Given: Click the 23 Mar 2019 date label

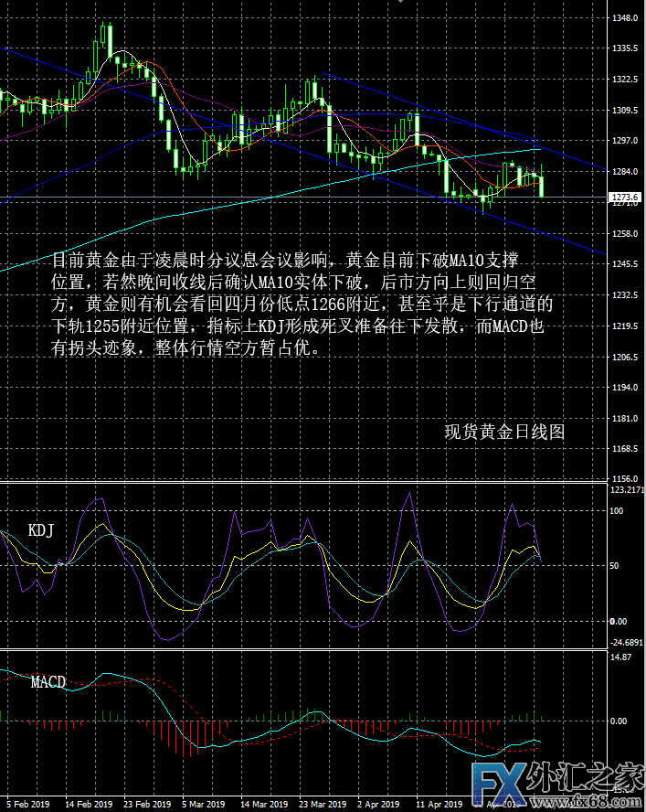Looking at the screenshot, I should (x=323, y=805).
